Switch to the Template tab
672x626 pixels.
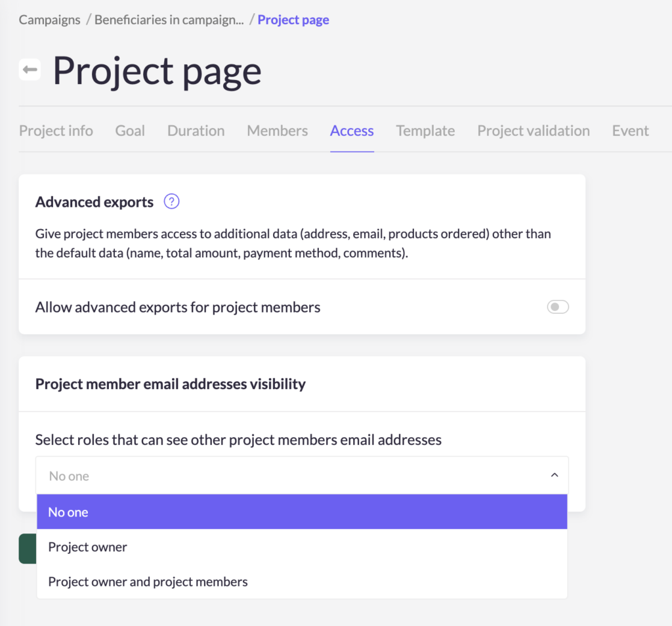425,131
